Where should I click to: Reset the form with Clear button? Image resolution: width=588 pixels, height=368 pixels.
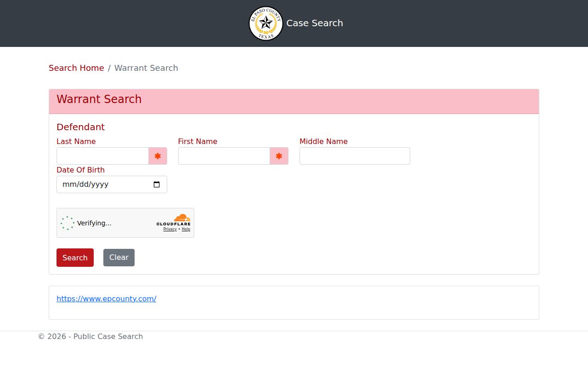[x=119, y=258]
